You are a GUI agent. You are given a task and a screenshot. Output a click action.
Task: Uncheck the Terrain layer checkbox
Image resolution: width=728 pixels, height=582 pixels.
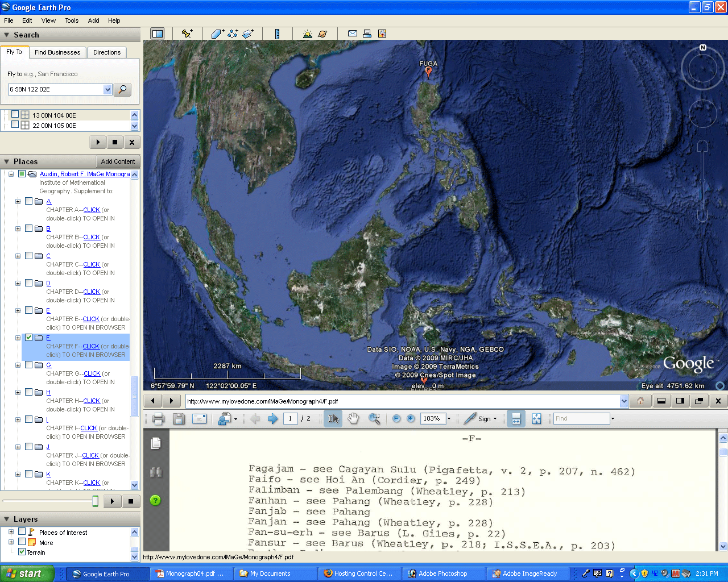coord(22,552)
